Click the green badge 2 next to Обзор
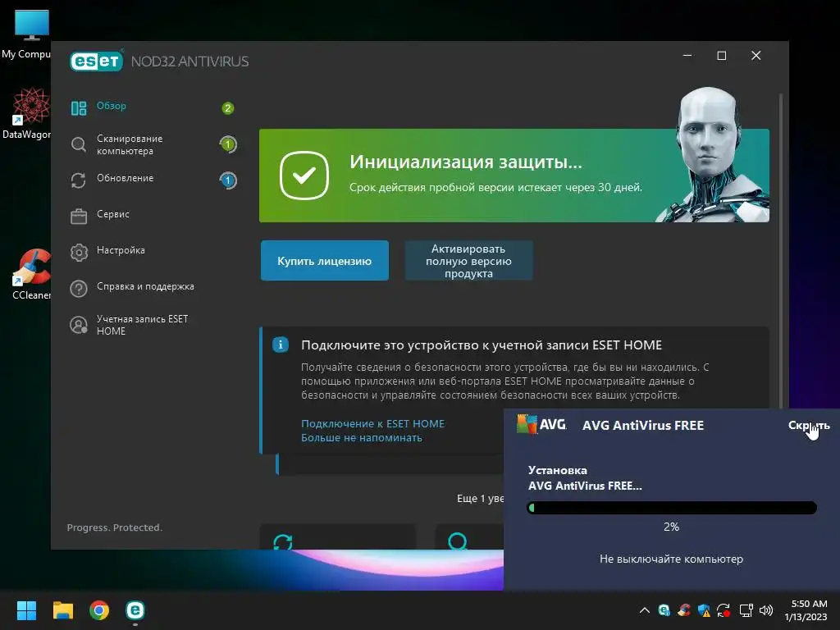This screenshot has width=840, height=630. point(228,108)
